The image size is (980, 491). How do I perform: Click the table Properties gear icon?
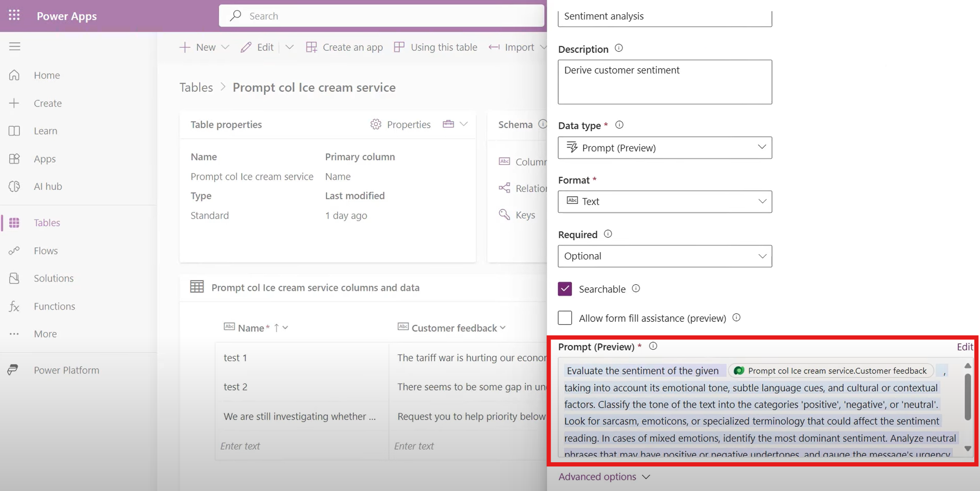coord(375,124)
